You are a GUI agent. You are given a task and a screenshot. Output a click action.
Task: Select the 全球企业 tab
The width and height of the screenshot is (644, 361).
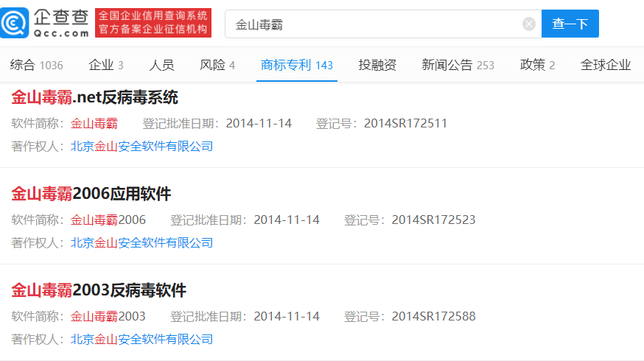point(606,65)
